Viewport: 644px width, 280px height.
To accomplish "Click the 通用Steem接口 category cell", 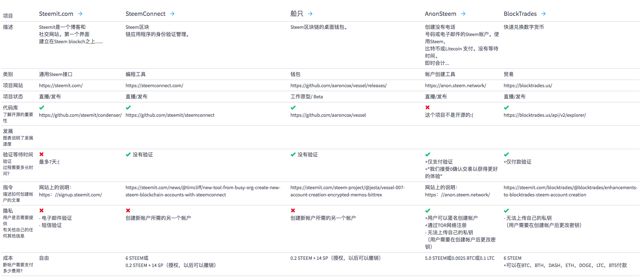I will coord(56,74).
